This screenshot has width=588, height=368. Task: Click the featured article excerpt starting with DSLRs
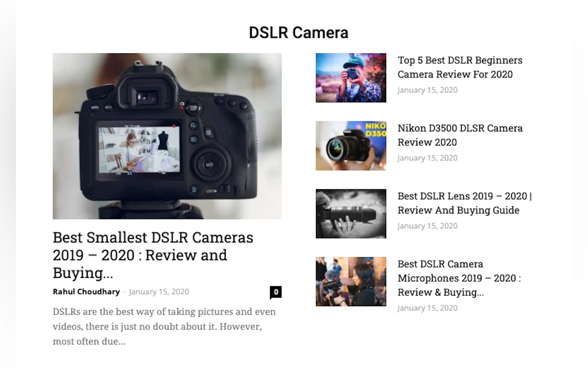164,326
